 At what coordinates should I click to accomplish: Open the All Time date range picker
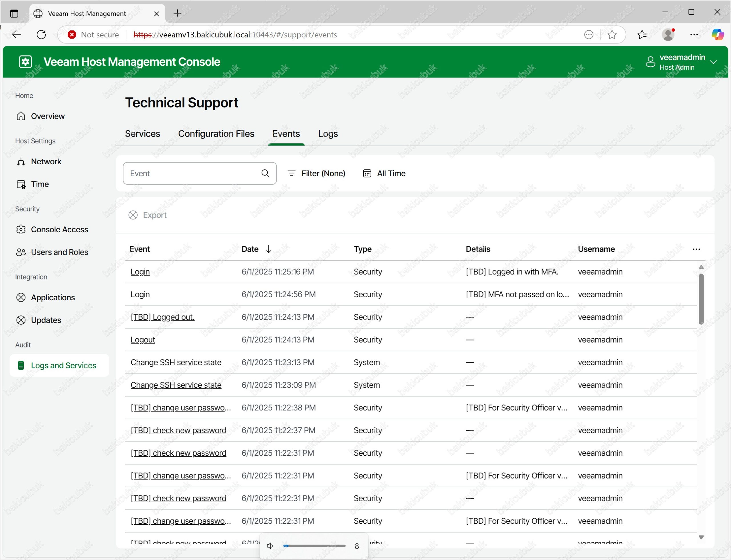[384, 173]
